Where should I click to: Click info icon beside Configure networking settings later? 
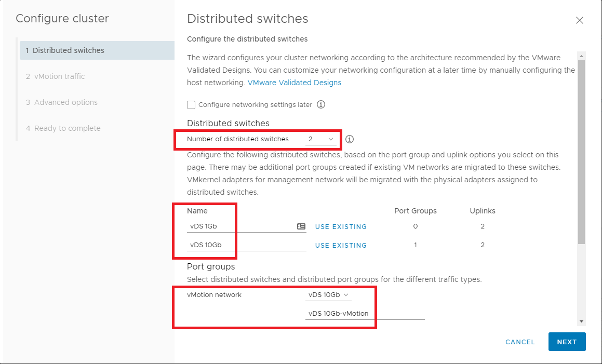[x=321, y=104]
